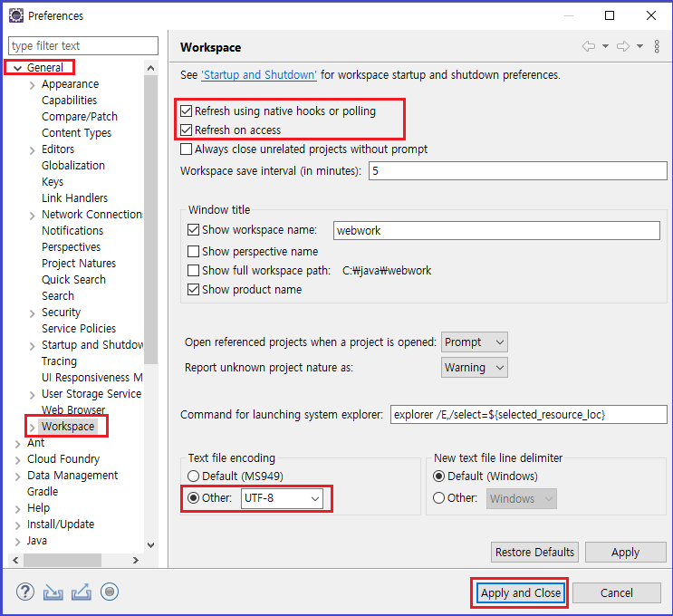Open the Warning project nature dropdown
673x616 pixels.
coord(475,368)
